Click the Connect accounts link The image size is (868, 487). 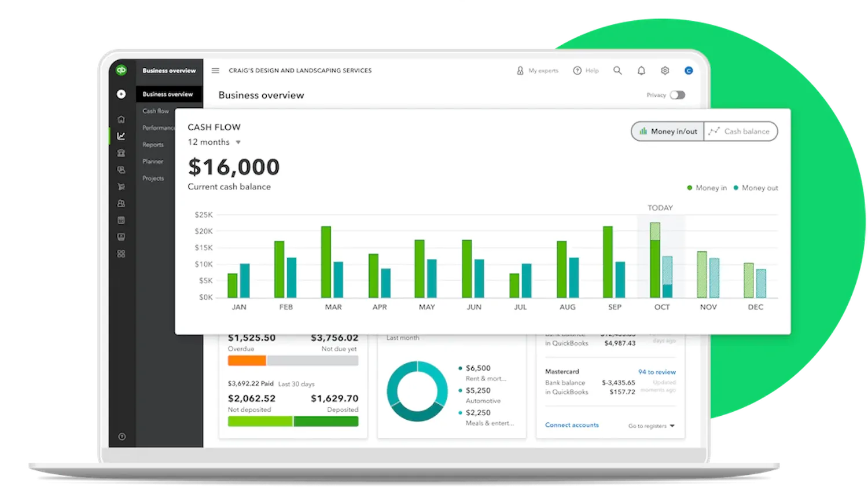(x=572, y=425)
